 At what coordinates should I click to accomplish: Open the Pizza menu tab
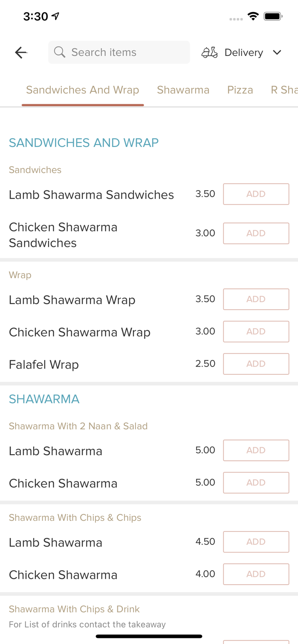click(240, 90)
